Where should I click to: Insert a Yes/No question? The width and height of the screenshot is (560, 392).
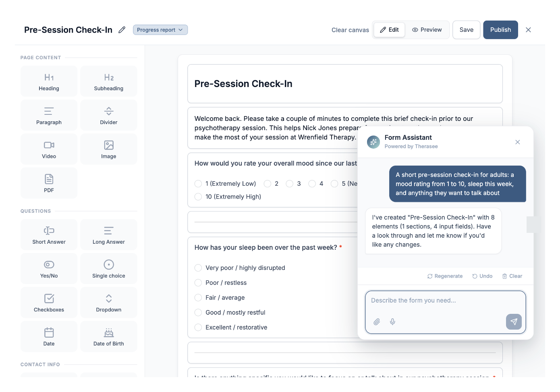pyautogui.click(x=49, y=269)
